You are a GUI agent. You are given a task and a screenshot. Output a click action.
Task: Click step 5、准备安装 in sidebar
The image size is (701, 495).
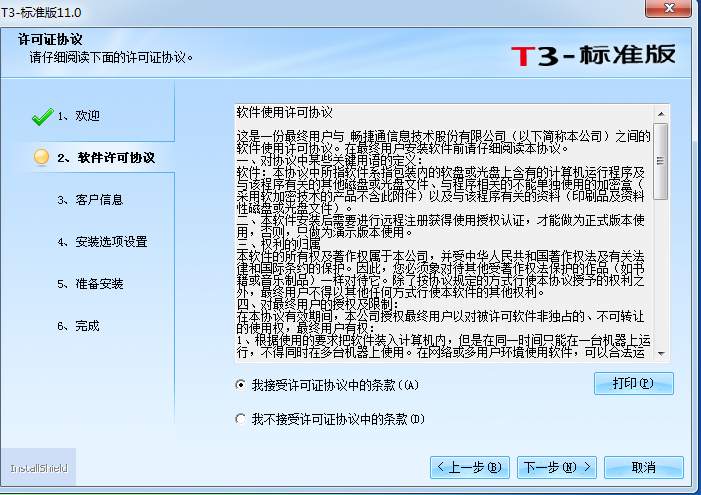[90, 284]
